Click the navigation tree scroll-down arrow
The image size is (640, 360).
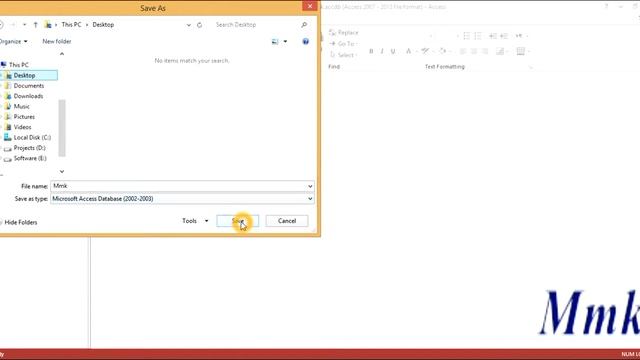pos(62,171)
